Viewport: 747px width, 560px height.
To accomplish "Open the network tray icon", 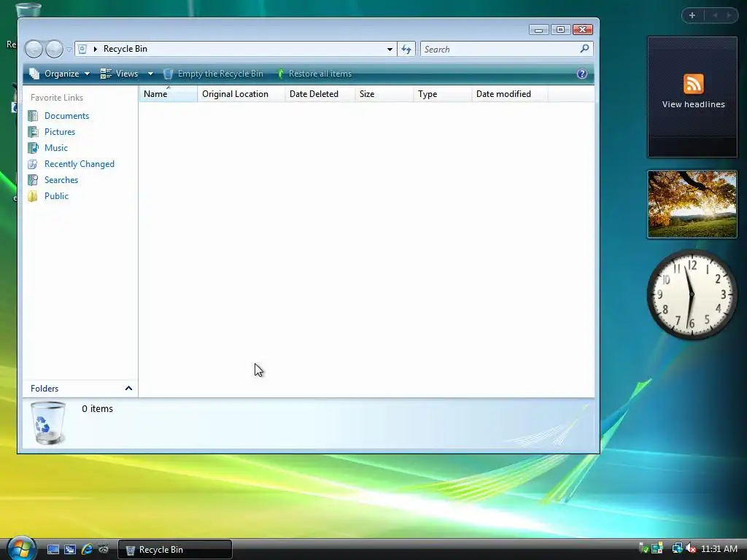I will pos(677,548).
